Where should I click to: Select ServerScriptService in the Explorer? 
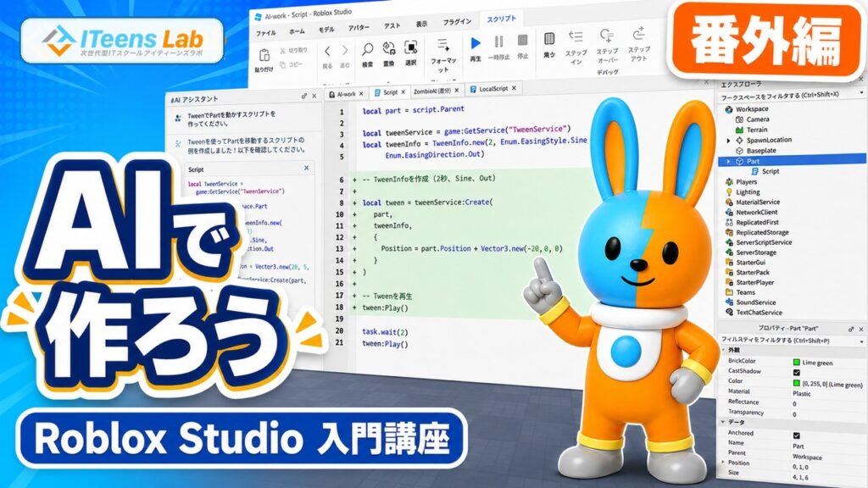tap(764, 242)
